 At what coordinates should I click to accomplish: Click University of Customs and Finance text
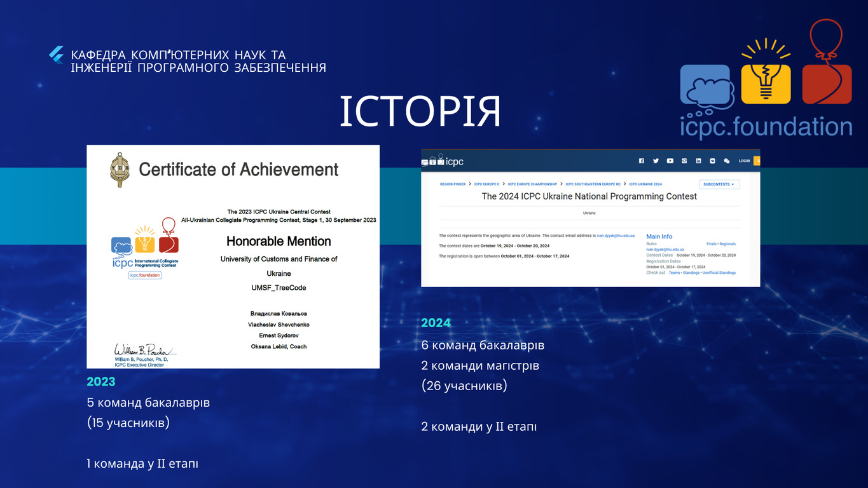coord(279,259)
